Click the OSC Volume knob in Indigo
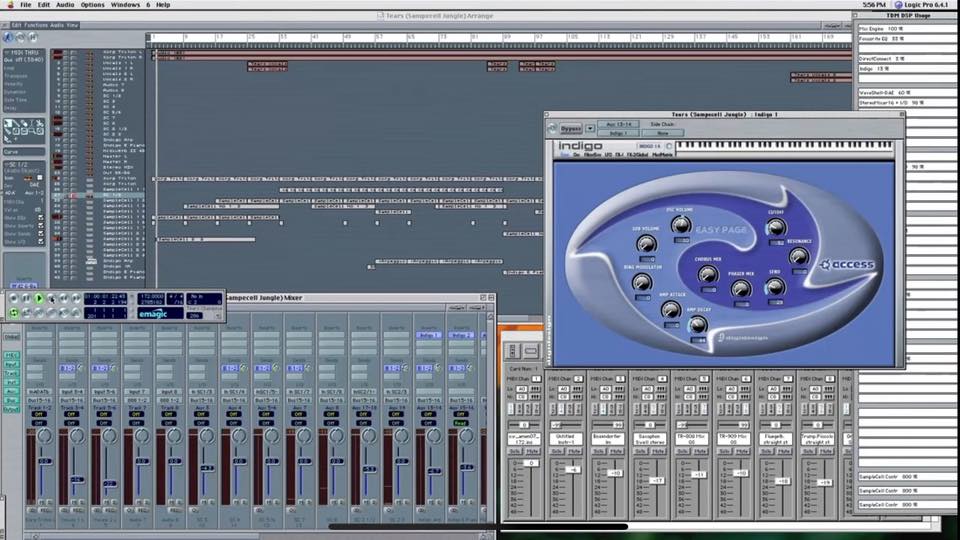 click(681, 224)
